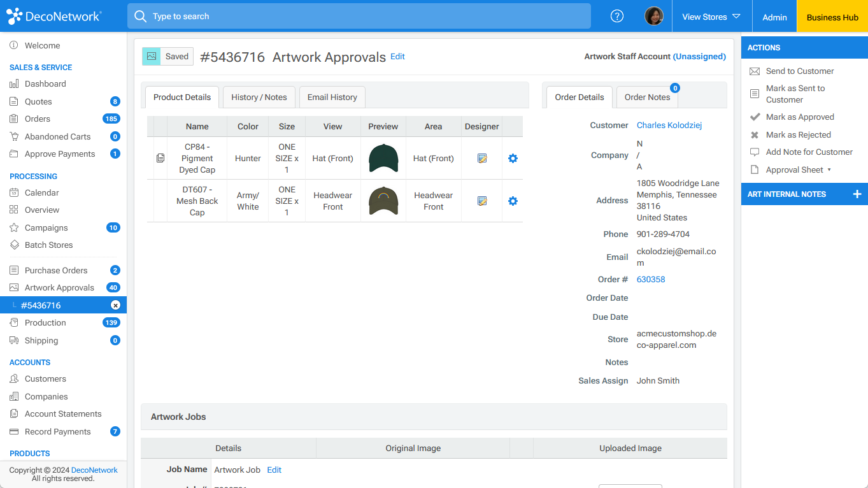Viewport: 868px width, 488px height.
Task: Click the DT607 cap preview thumbnail
Action: point(383,201)
